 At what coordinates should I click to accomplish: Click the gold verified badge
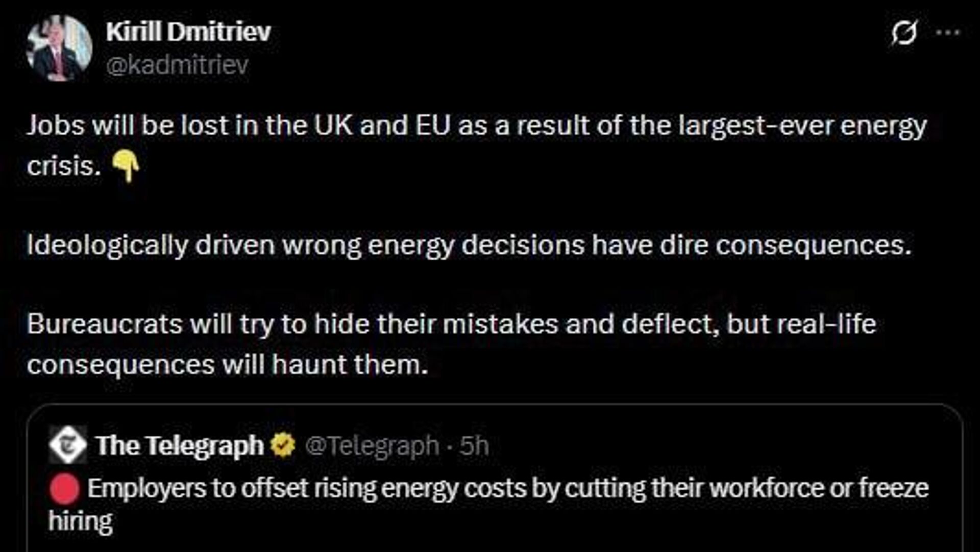[x=283, y=445]
